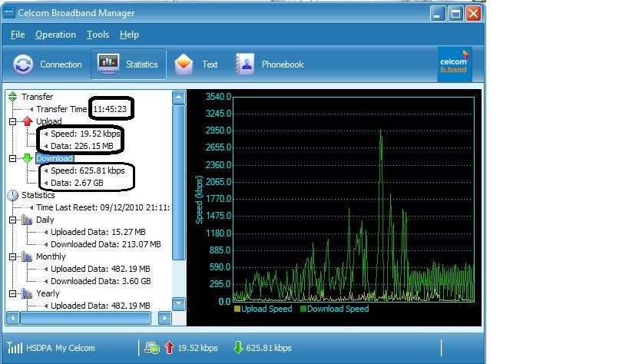The height and width of the screenshot is (364, 629).
Task: Open the Operation menu
Action: pos(55,35)
